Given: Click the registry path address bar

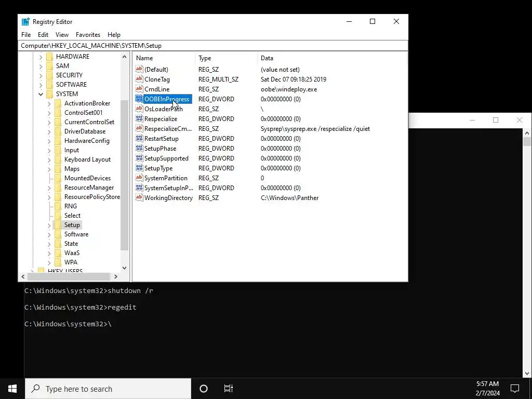Looking at the screenshot, I should pyautogui.click(x=212, y=46).
